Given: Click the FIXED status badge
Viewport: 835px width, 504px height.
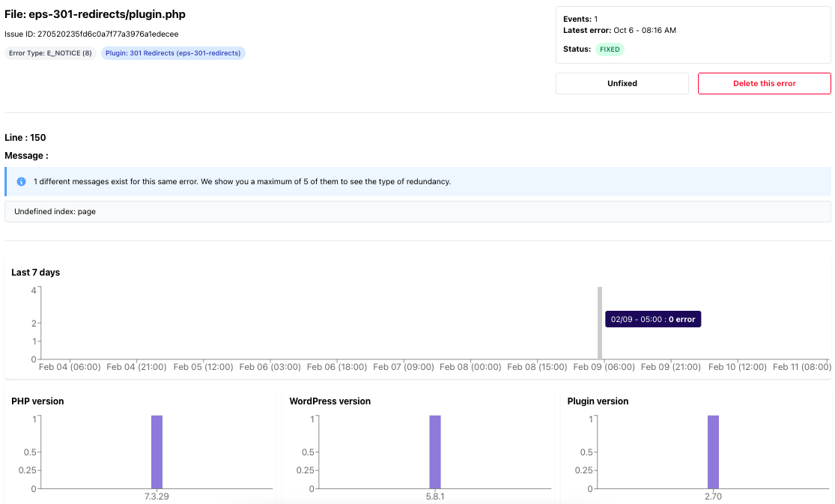Looking at the screenshot, I should pos(610,49).
